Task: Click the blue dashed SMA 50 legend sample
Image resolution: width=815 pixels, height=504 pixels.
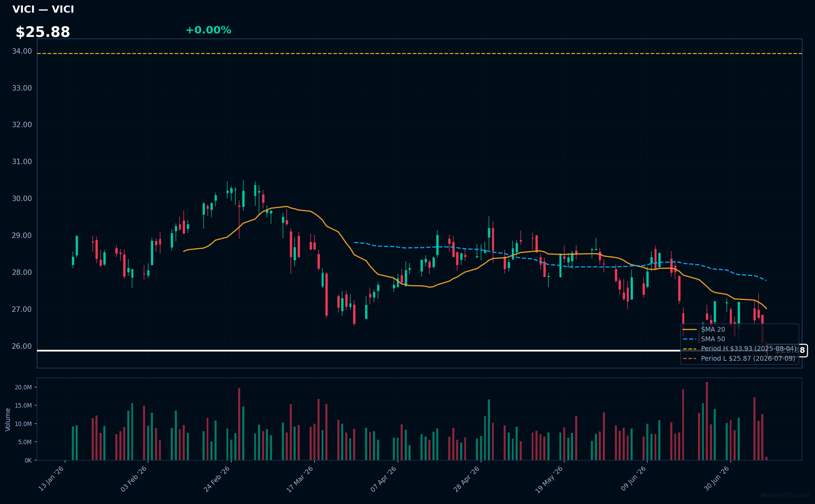Action: click(690, 339)
